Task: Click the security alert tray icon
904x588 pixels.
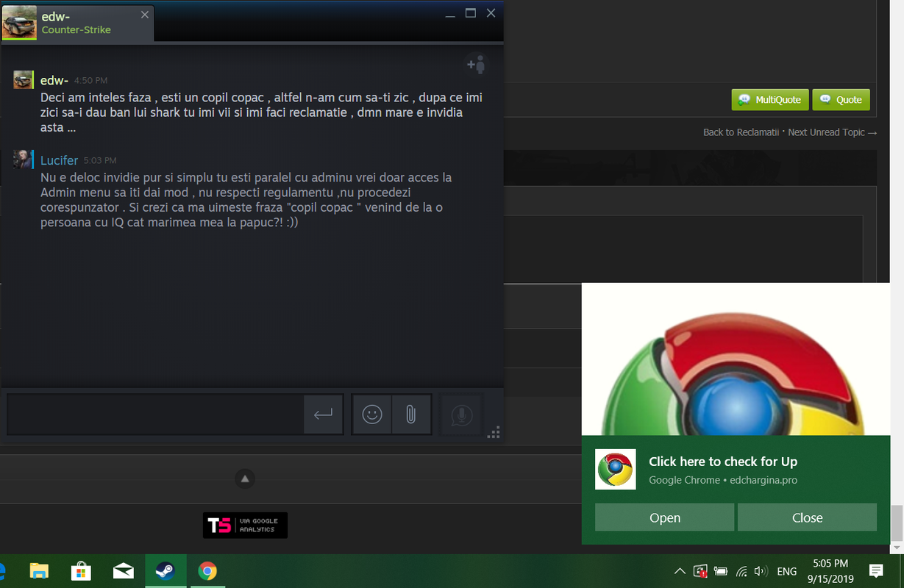Action: (700, 571)
